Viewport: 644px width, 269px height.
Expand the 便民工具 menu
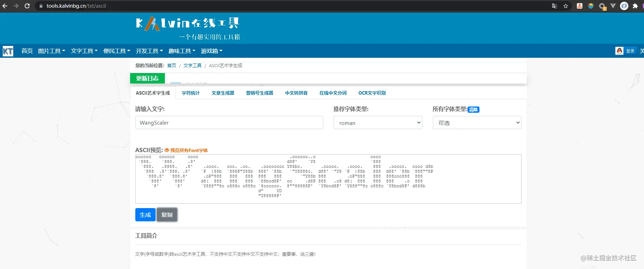117,51
